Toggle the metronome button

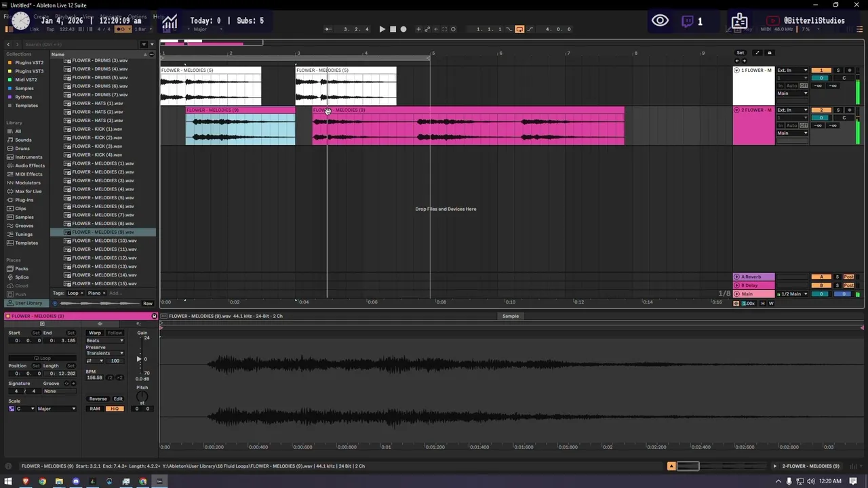click(123, 29)
